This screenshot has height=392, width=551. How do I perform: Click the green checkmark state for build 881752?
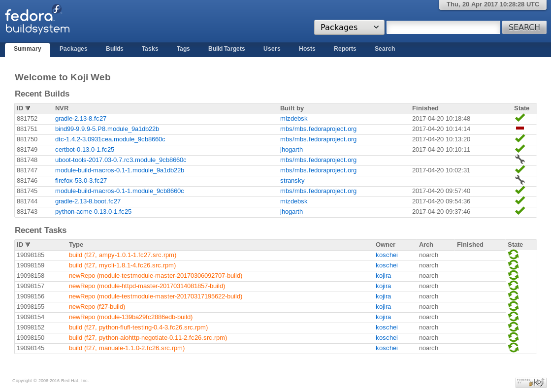tap(519, 118)
